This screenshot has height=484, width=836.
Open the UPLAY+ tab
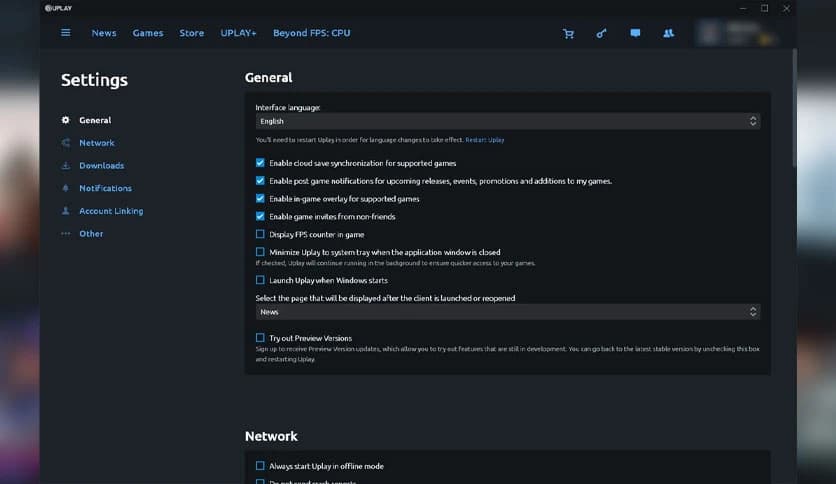[x=238, y=33]
